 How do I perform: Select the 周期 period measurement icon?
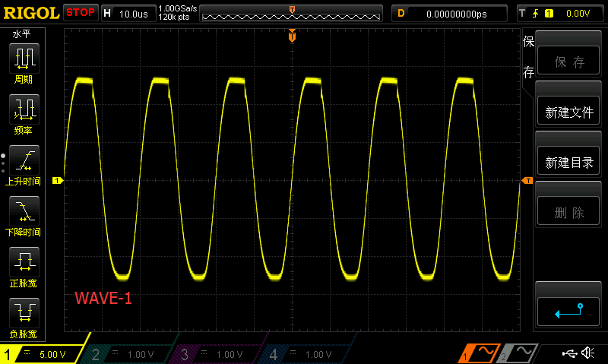(x=24, y=59)
